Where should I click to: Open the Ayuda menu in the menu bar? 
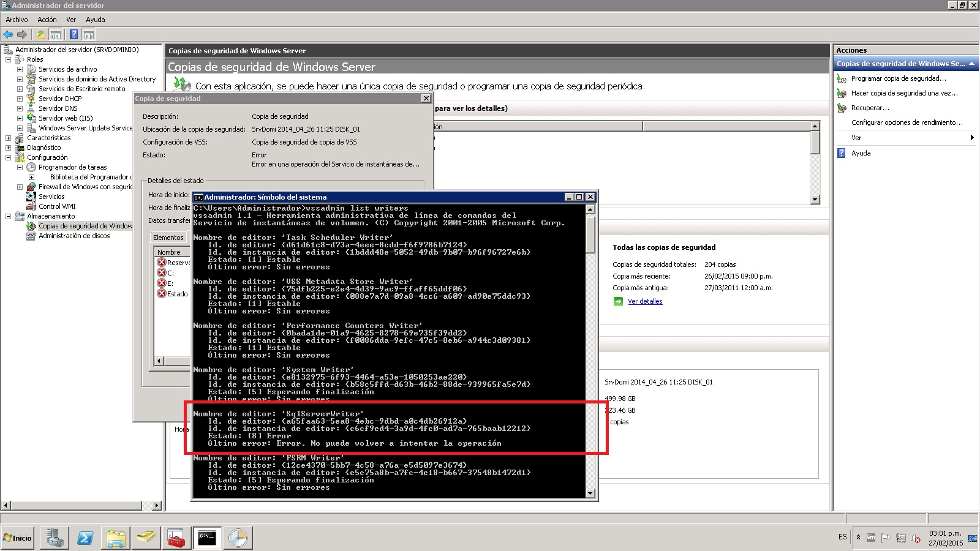coord(96,20)
